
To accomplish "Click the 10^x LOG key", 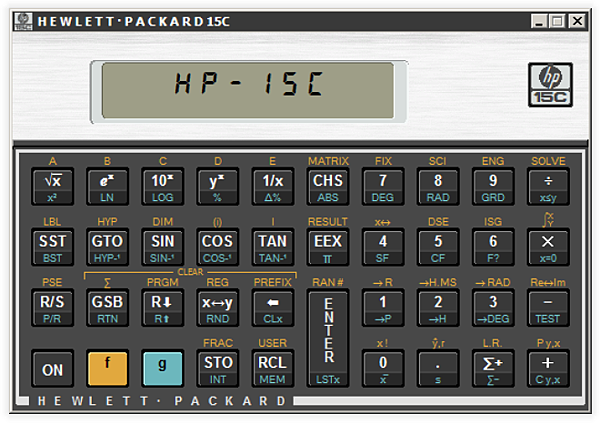I will [162, 187].
